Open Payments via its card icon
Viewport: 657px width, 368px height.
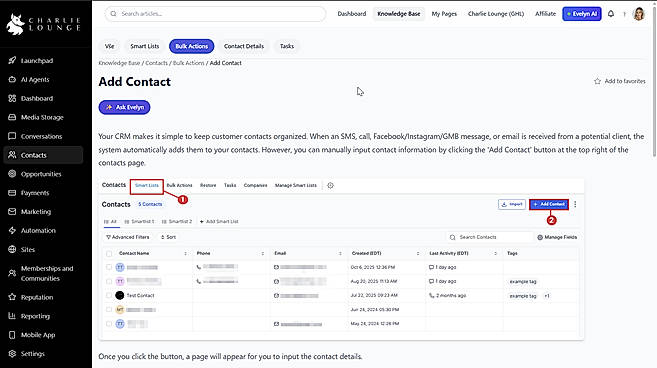coord(12,192)
